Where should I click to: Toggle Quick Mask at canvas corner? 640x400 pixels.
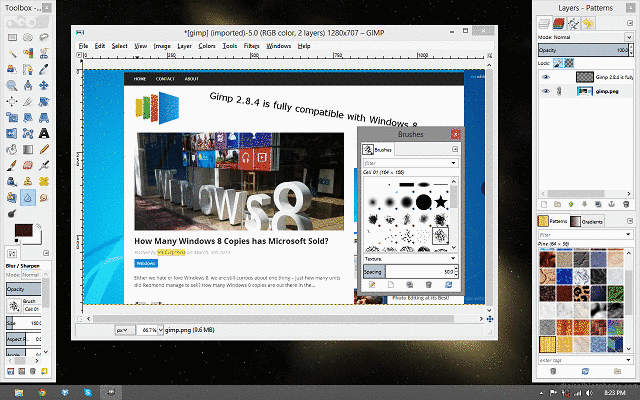(80, 319)
